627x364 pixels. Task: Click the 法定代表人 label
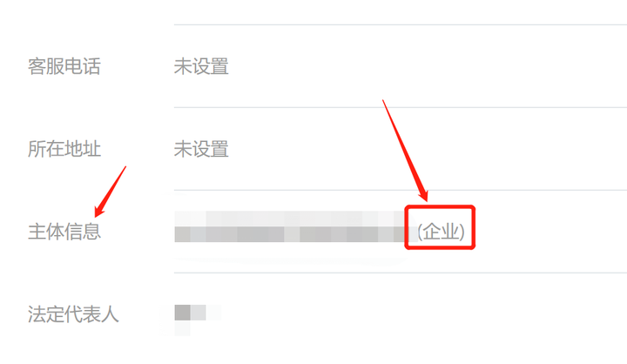point(73,314)
